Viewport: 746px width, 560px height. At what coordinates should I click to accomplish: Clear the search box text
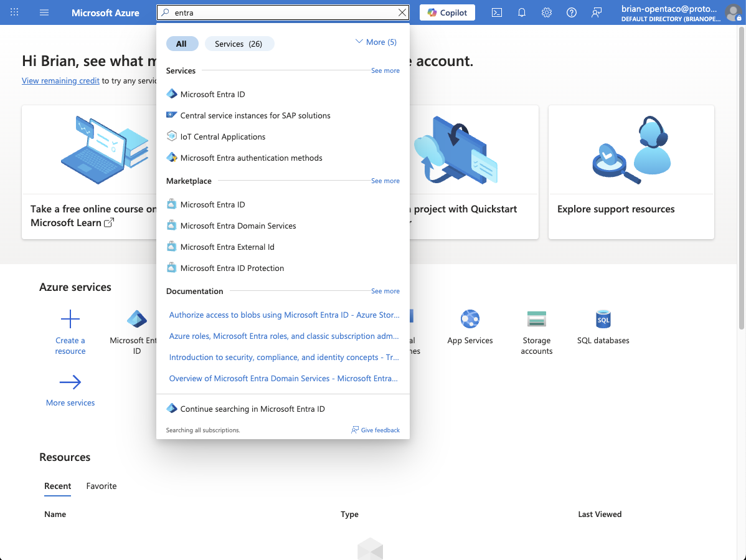coord(402,13)
